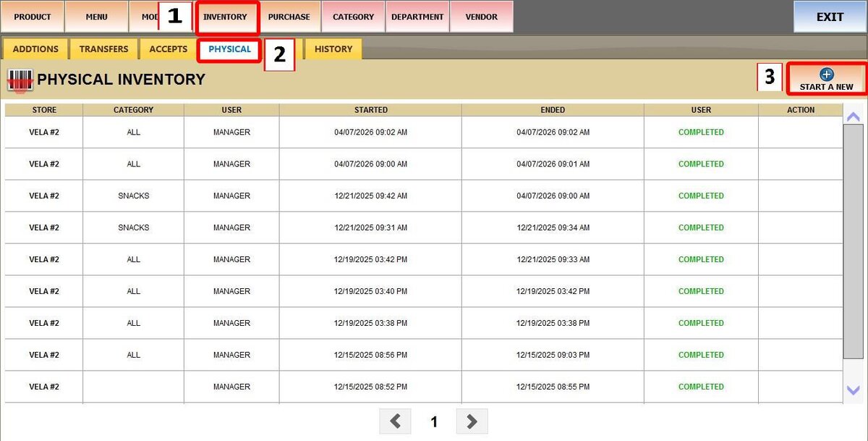
Task: Click page number 1 indicator
Action: tap(434, 422)
